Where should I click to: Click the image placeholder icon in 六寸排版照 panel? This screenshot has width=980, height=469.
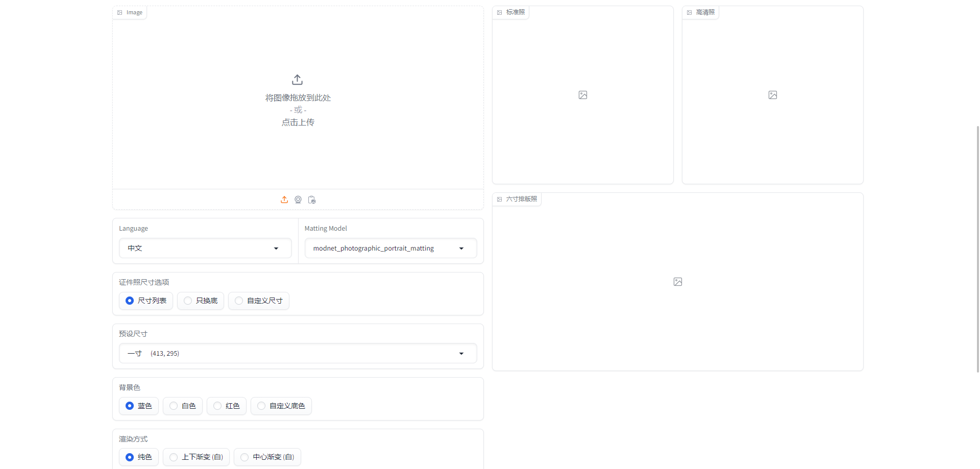coord(678,282)
